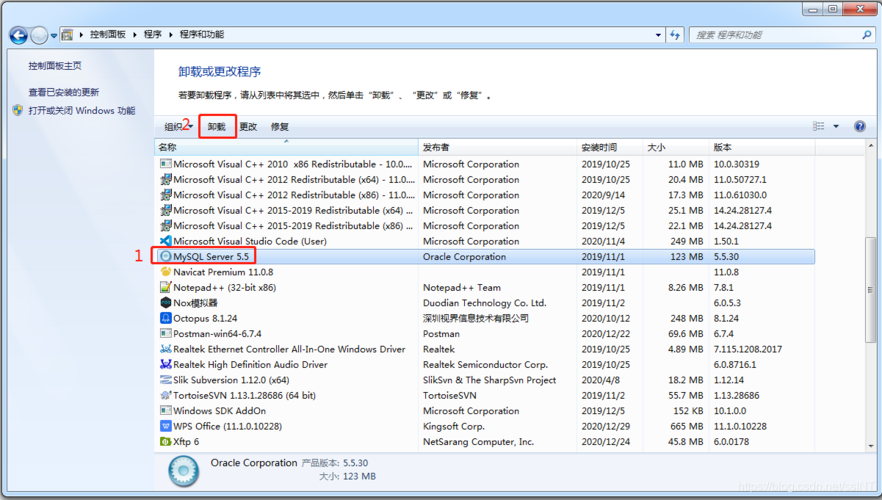Viewport: 882px width, 500px height.
Task: Click the shield icon beside Windows 功能
Action: point(18,110)
